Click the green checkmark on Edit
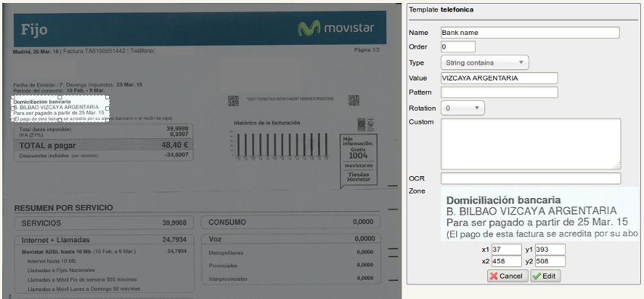This screenshot has height=299, width=644. coord(536,276)
